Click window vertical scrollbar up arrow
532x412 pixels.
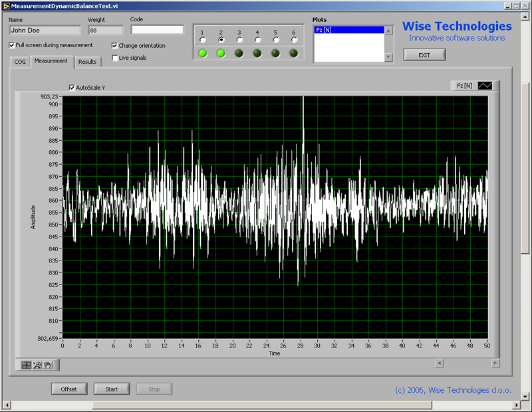tap(525, 16)
